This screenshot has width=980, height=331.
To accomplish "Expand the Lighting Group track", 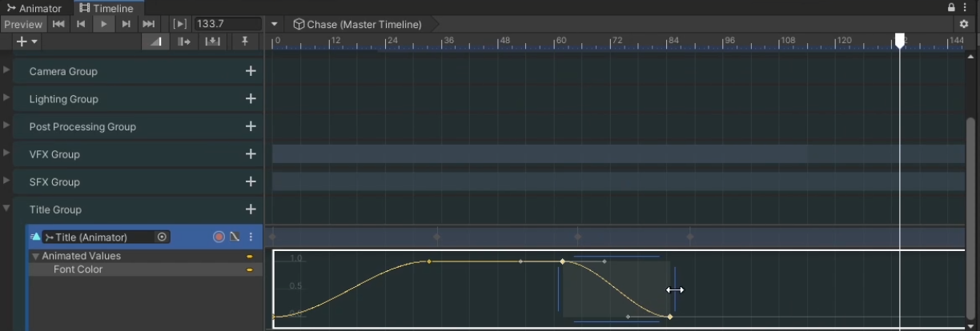I will (6, 98).
